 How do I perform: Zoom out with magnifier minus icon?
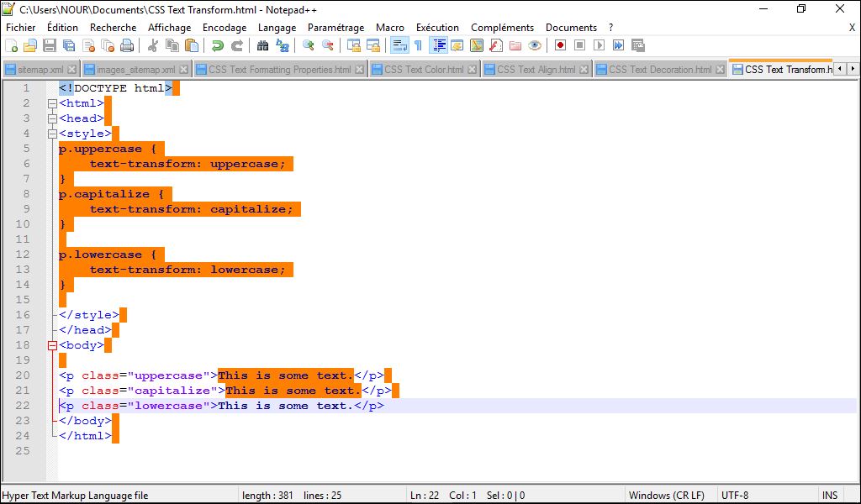328,45
